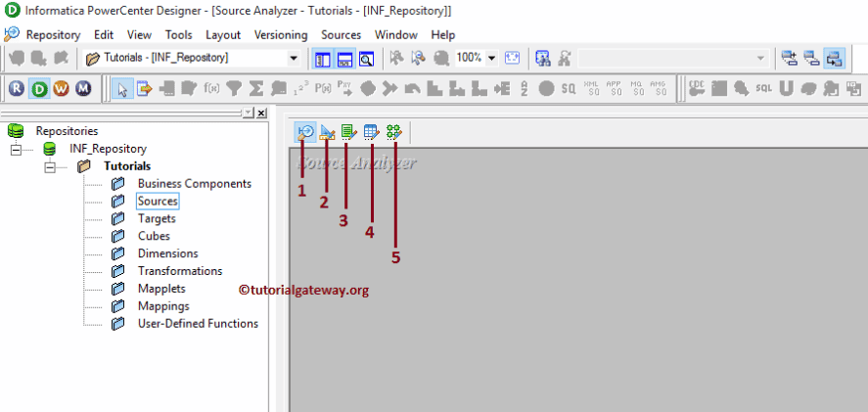Open the Transformation Developer tool icon
The width and height of the screenshot is (868, 412).
(x=348, y=132)
